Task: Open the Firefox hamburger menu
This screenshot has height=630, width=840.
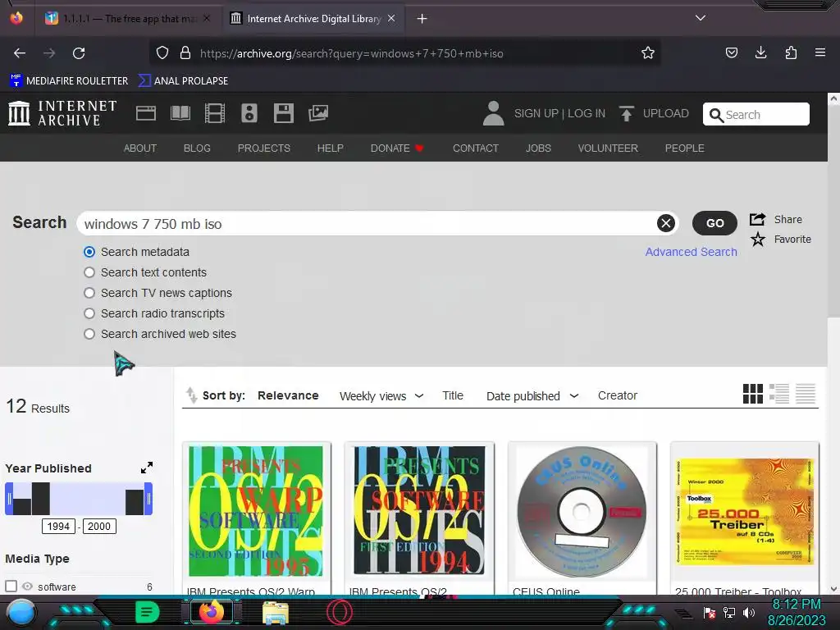Action: click(819, 52)
